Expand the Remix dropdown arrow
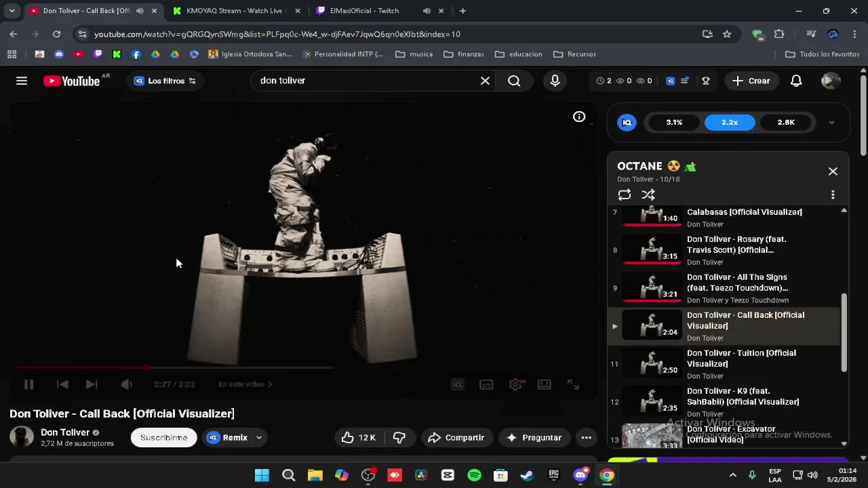868x488 pixels. point(259,437)
